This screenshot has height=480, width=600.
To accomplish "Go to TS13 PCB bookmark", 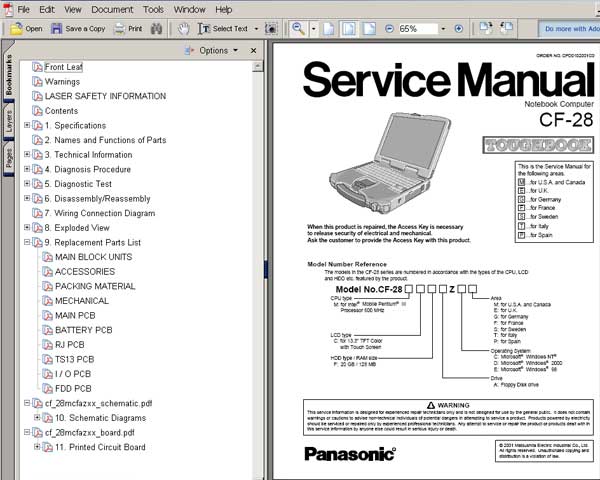I will tap(75, 360).
